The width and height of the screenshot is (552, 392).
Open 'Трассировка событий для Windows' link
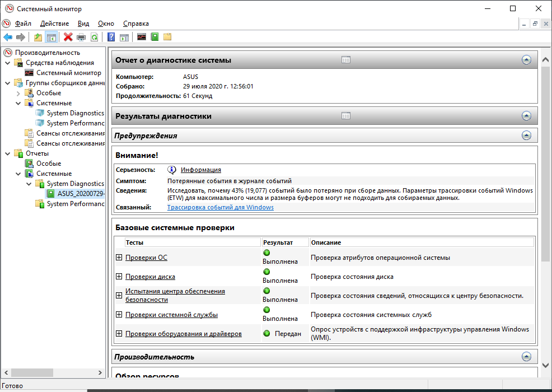tap(221, 207)
